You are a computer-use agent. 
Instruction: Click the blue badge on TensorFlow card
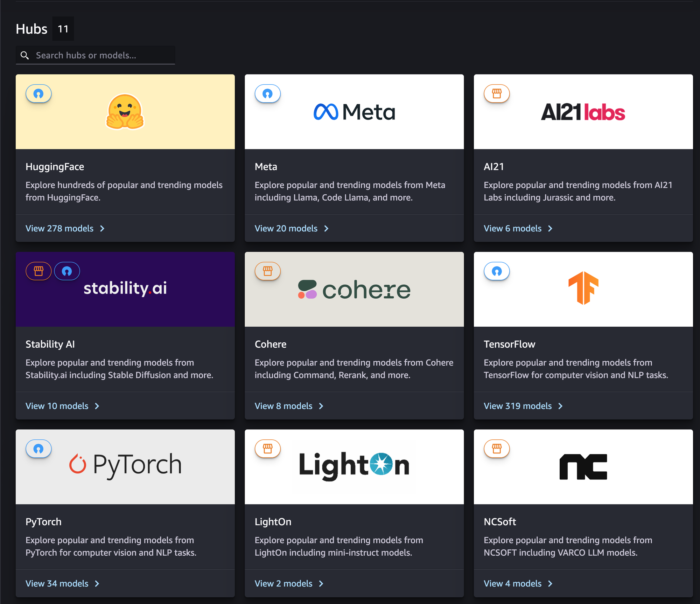pyautogui.click(x=497, y=271)
